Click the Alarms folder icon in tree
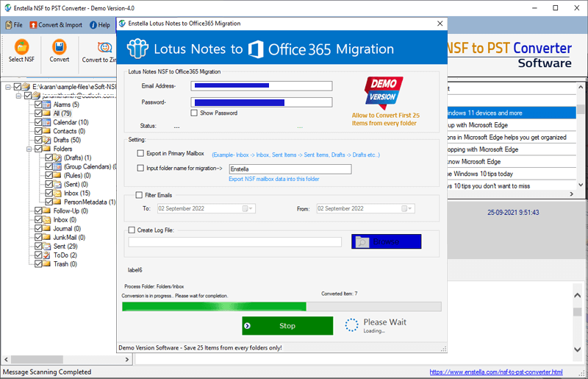 click(x=46, y=105)
